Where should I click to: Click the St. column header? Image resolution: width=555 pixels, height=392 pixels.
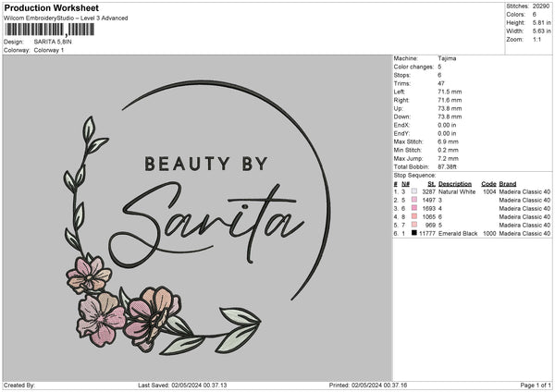pos(430,183)
